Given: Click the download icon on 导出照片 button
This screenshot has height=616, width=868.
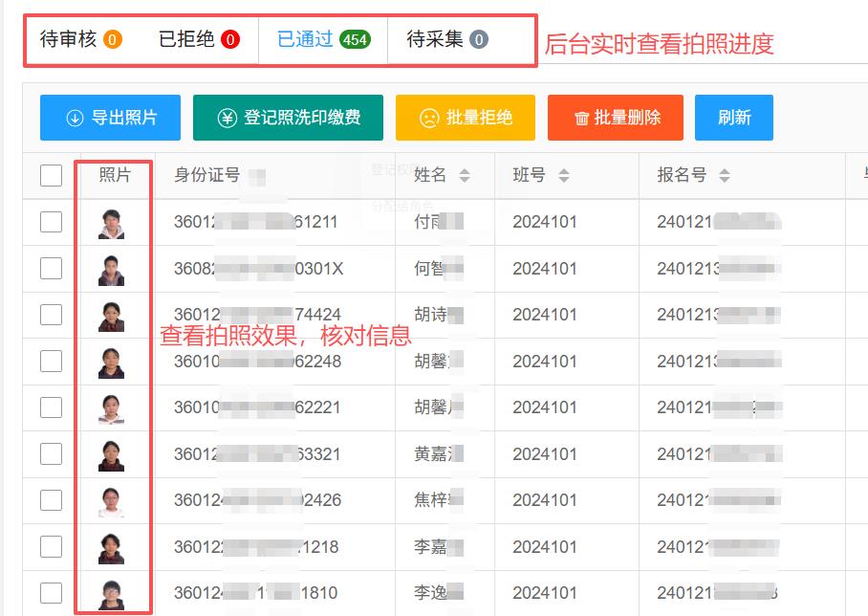Looking at the screenshot, I should [x=75, y=118].
